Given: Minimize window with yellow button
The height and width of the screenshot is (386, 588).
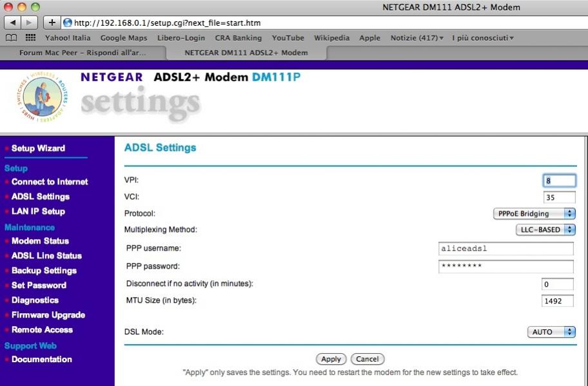Looking at the screenshot, I should pos(22,6).
